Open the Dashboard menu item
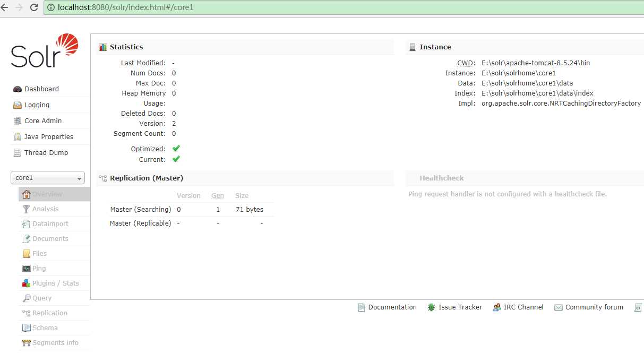 coord(50,89)
